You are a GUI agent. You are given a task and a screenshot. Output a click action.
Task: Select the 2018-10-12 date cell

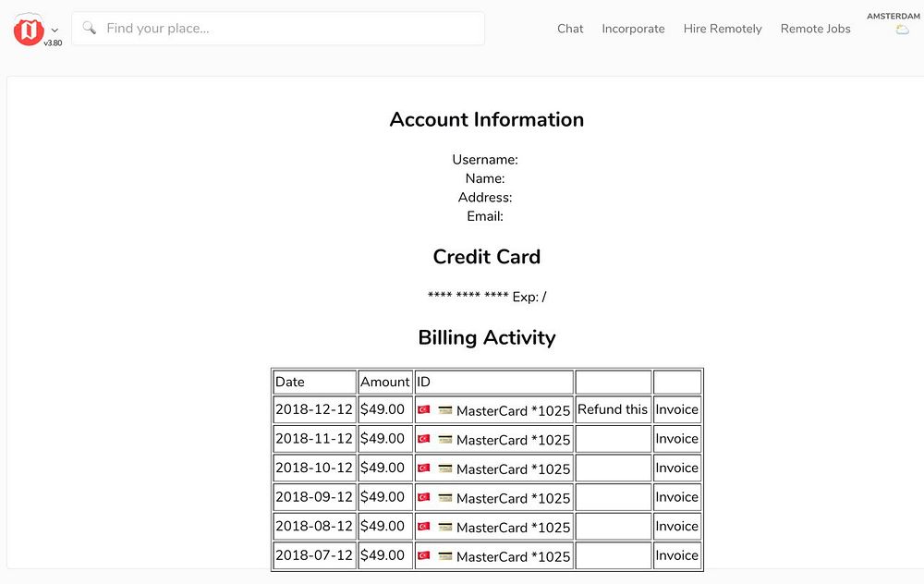coord(315,468)
